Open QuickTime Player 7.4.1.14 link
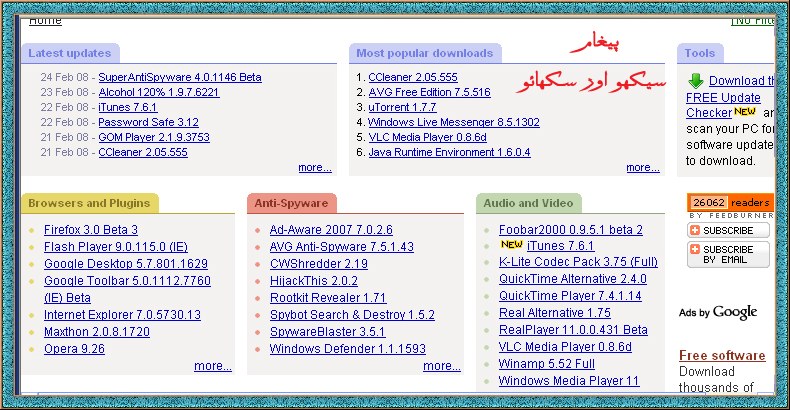The height and width of the screenshot is (410, 790). (x=570, y=297)
